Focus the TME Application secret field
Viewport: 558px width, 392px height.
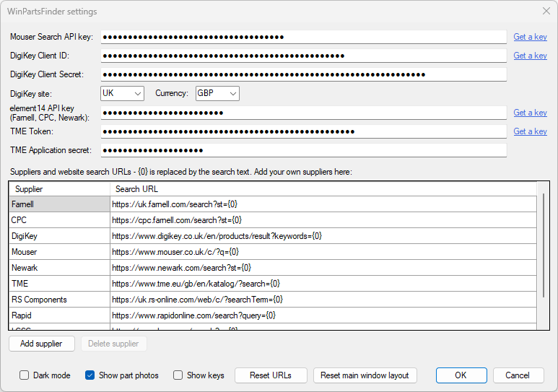coord(304,150)
